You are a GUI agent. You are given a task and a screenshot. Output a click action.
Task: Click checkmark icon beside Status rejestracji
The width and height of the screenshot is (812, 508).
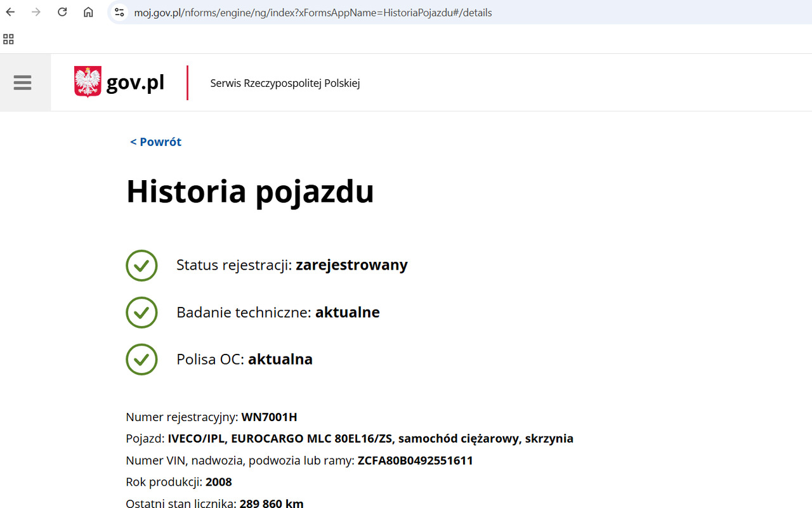tap(141, 265)
